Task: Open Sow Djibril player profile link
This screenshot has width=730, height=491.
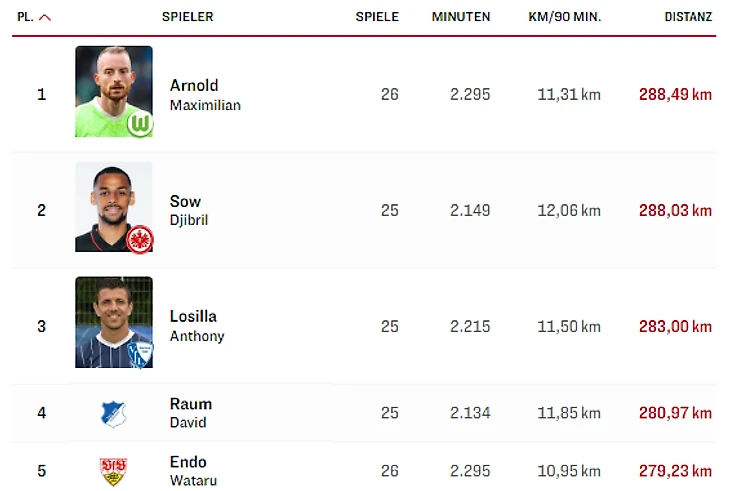Action: (x=188, y=210)
